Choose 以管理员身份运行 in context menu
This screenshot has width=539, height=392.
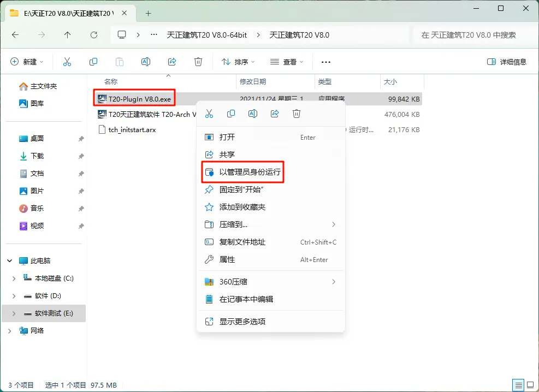(x=270, y=172)
